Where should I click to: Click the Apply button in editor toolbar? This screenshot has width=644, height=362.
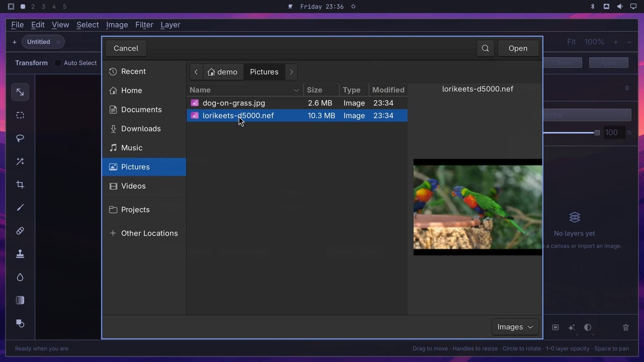coord(609,63)
